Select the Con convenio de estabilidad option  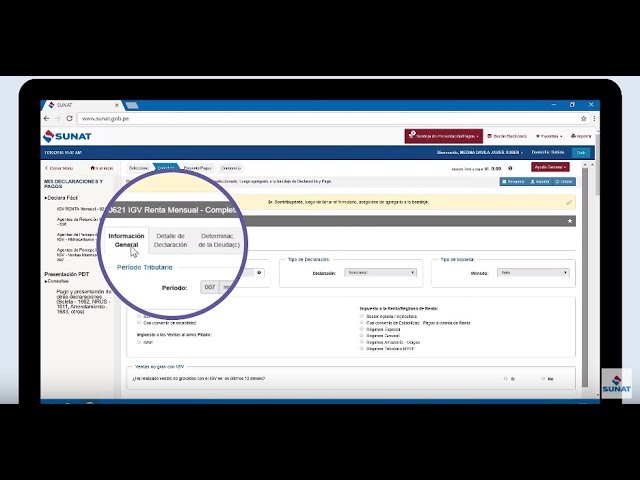click(x=139, y=323)
